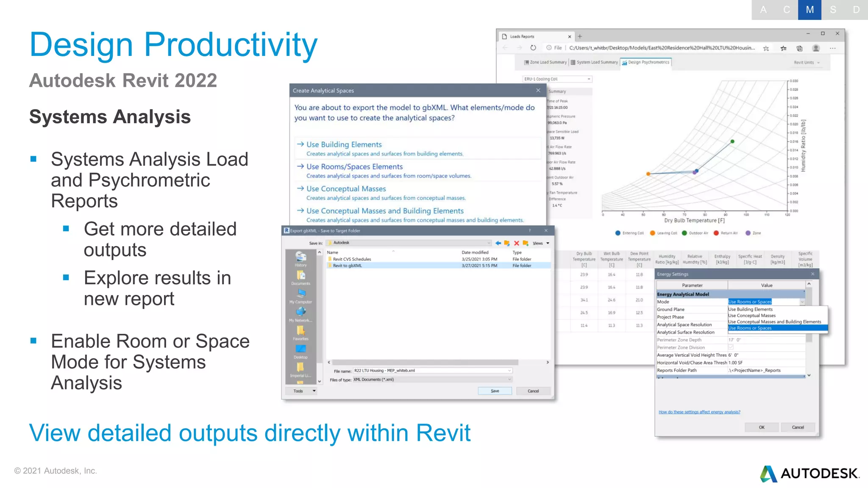Select the Revit to gbXML folder

pos(439,266)
